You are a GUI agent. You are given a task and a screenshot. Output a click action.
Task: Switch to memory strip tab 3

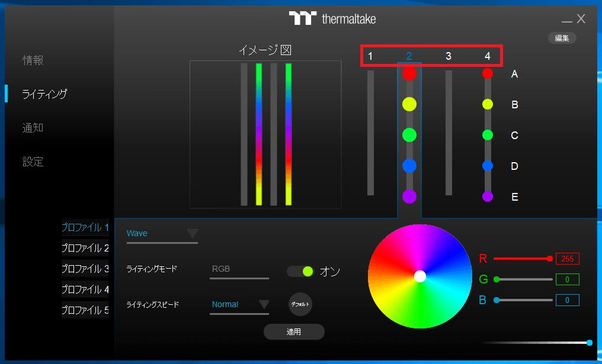449,56
